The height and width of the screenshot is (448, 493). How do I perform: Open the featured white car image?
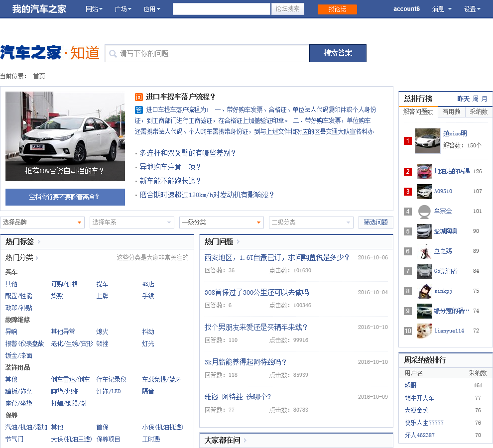coord(65,136)
